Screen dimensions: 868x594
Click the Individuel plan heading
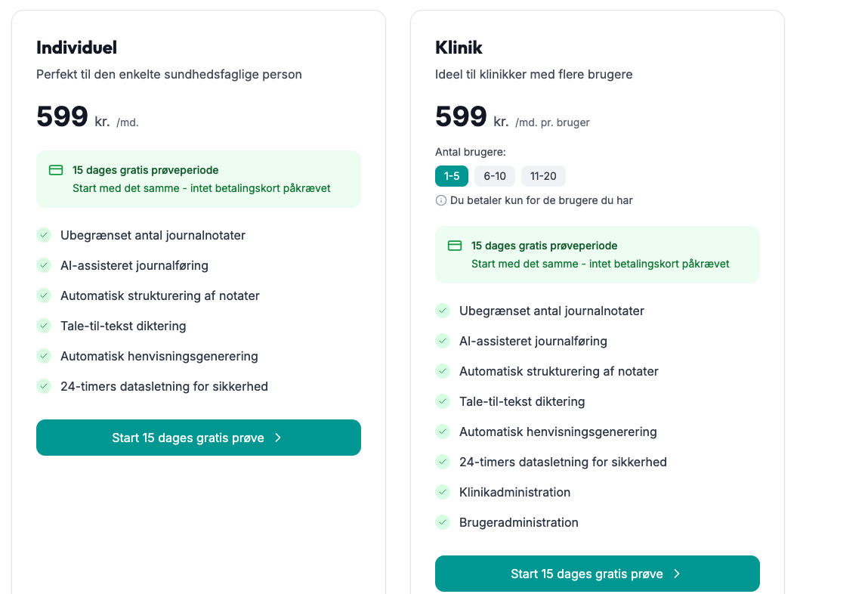pyautogui.click(x=76, y=48)
